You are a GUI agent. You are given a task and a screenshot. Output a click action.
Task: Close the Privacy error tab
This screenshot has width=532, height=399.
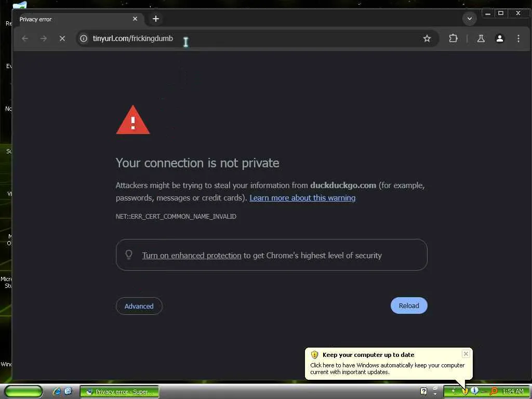point(135,19)
